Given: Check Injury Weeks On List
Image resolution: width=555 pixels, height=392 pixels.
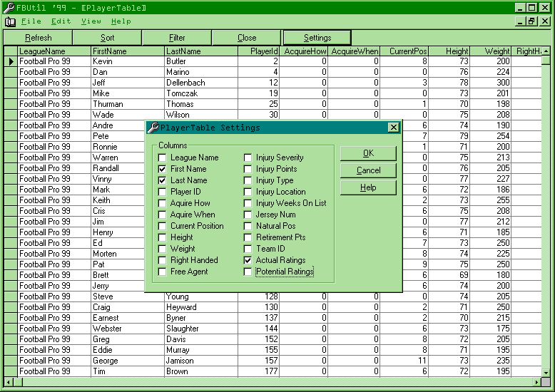Looking at the screenshot, I should tap(248, 203).
